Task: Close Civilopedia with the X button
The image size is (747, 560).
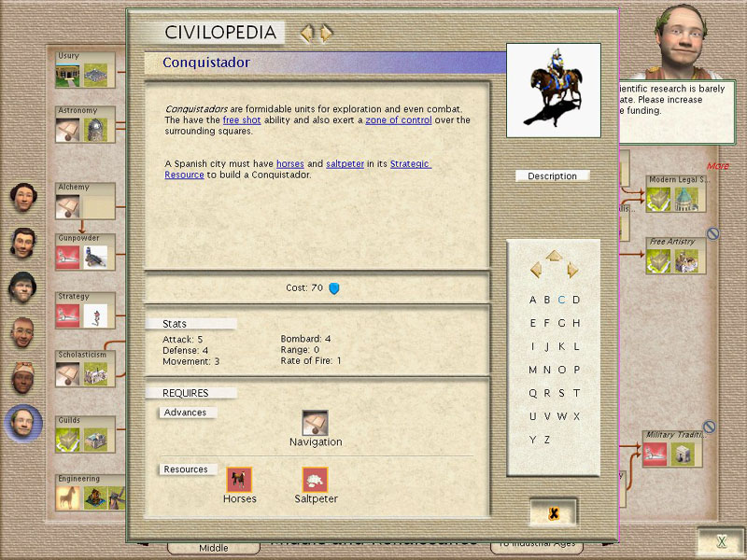Action: (x=553, y=512)
